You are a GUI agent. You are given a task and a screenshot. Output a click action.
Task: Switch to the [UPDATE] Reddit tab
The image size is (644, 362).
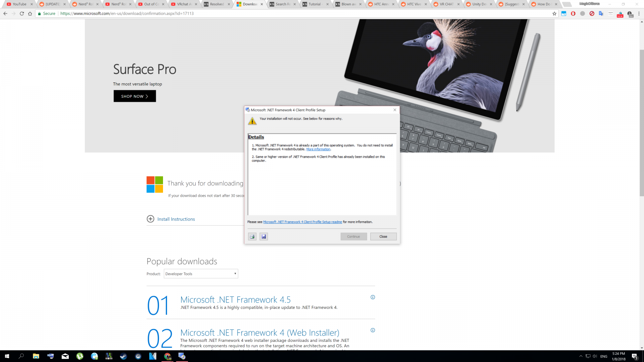52,4
